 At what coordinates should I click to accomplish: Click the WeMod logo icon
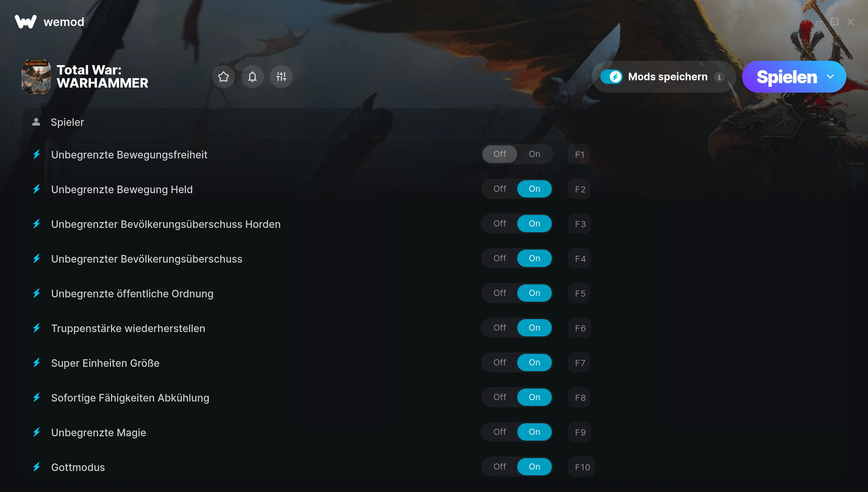(26, 22)
